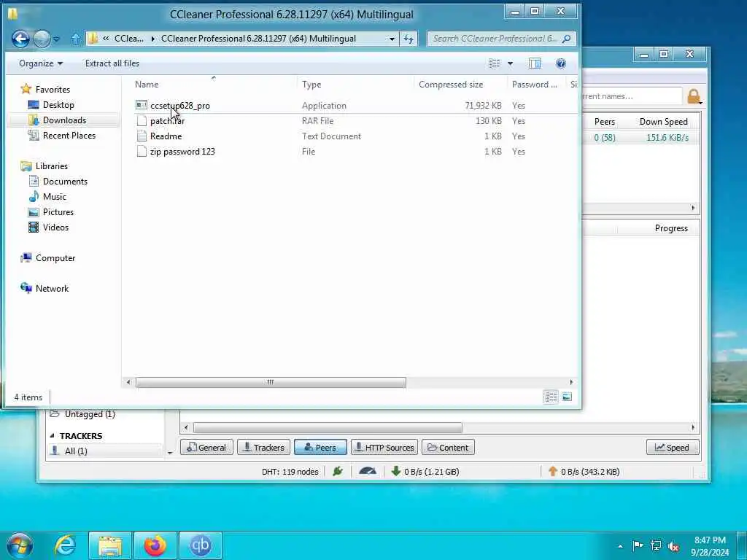This screenshot has width=747, height=560.
Task: Open Documents library
Action: point(65,181)
